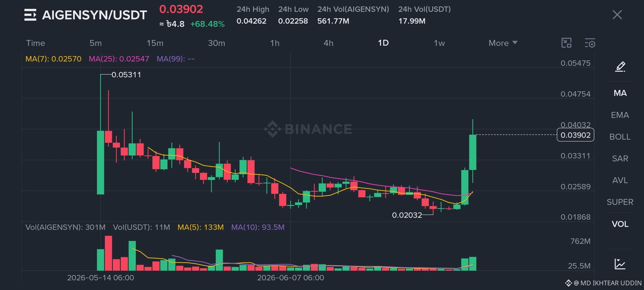Click the 0.02032 low price label

click(x=407, y=215)
